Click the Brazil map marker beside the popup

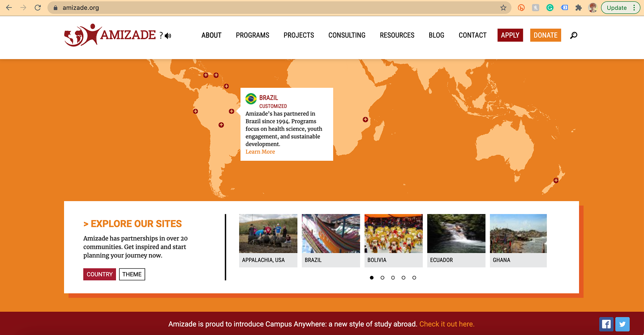[231, 111]
